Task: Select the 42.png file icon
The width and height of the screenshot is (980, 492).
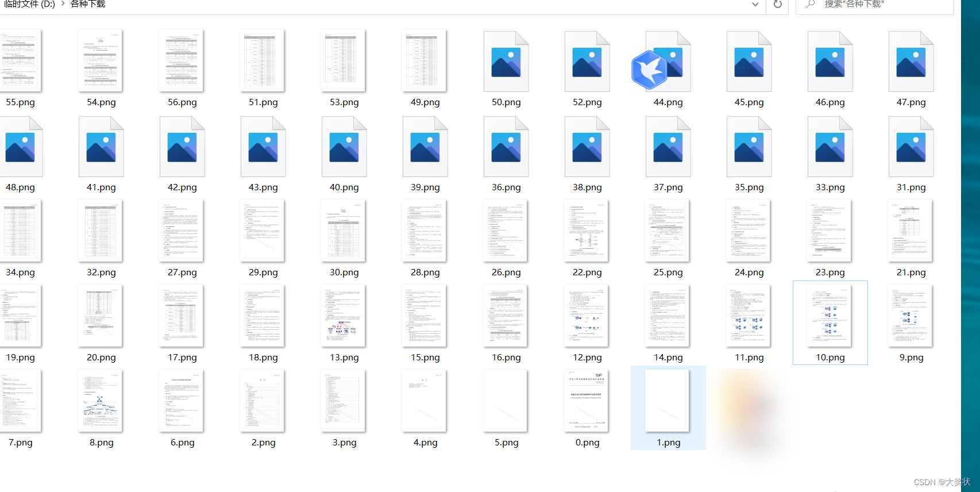Action: click(182, 147)
